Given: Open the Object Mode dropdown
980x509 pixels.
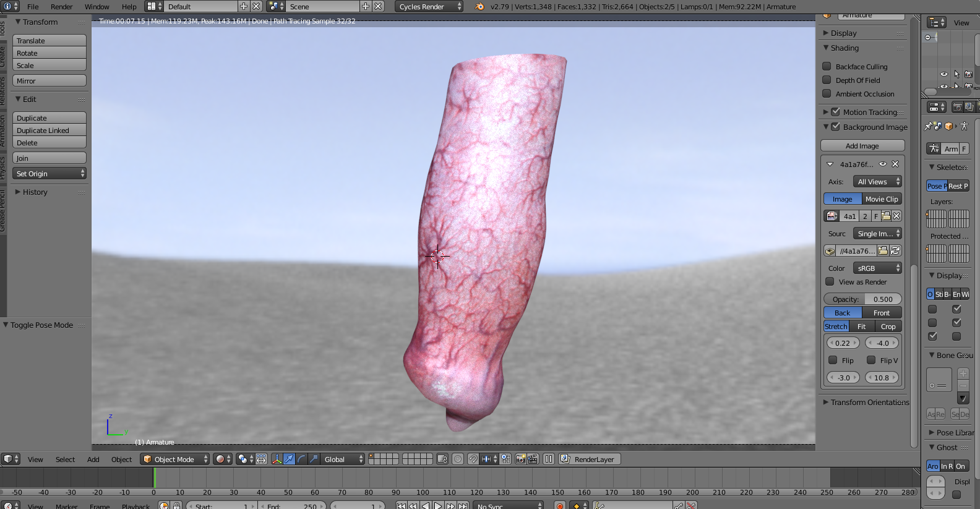Looking at the screenshot, I should [x=174, y=459].
